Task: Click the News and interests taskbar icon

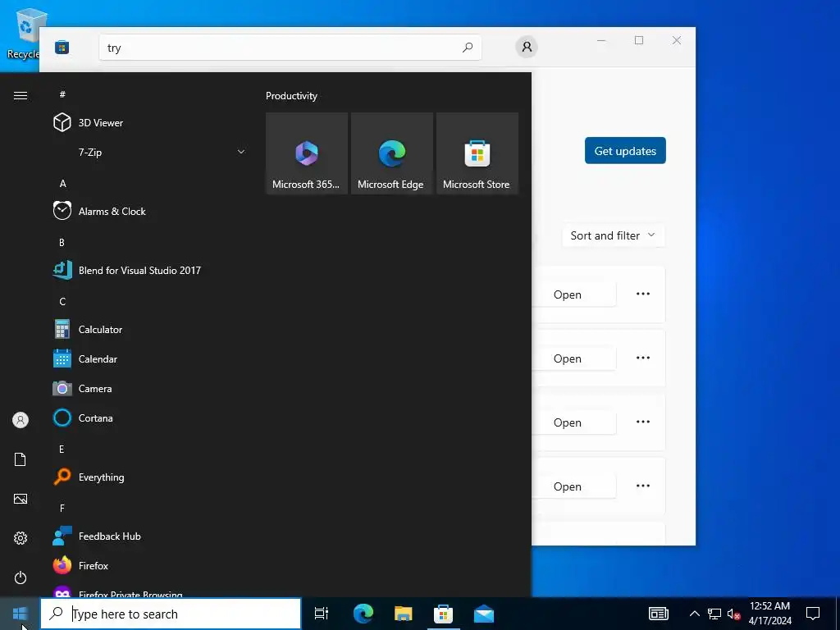Action: tap(659, 614)
